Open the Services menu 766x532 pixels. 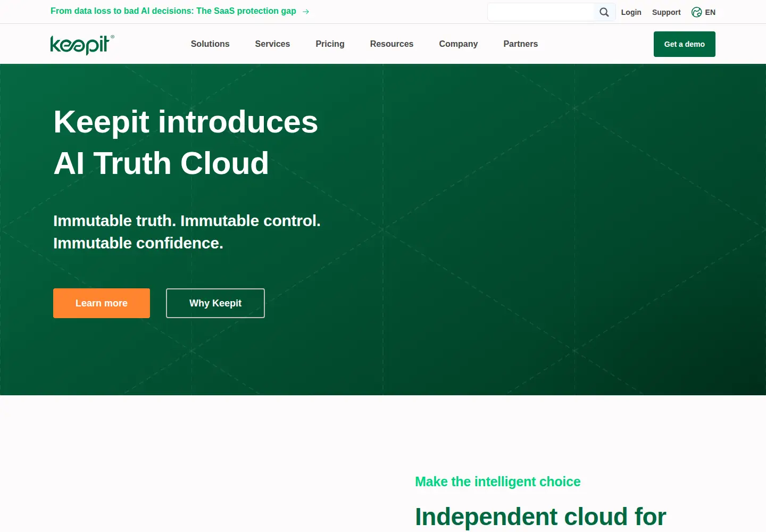point(272,44)
